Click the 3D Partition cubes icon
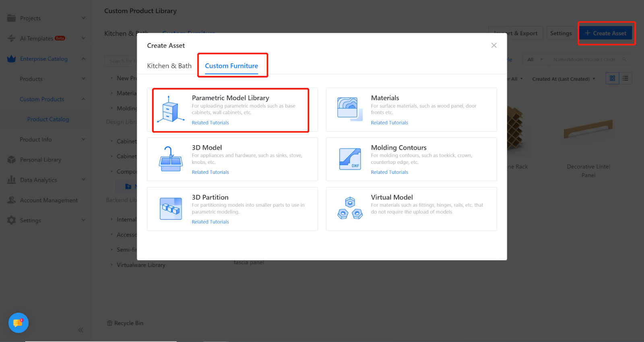 [x=171, y=209]
